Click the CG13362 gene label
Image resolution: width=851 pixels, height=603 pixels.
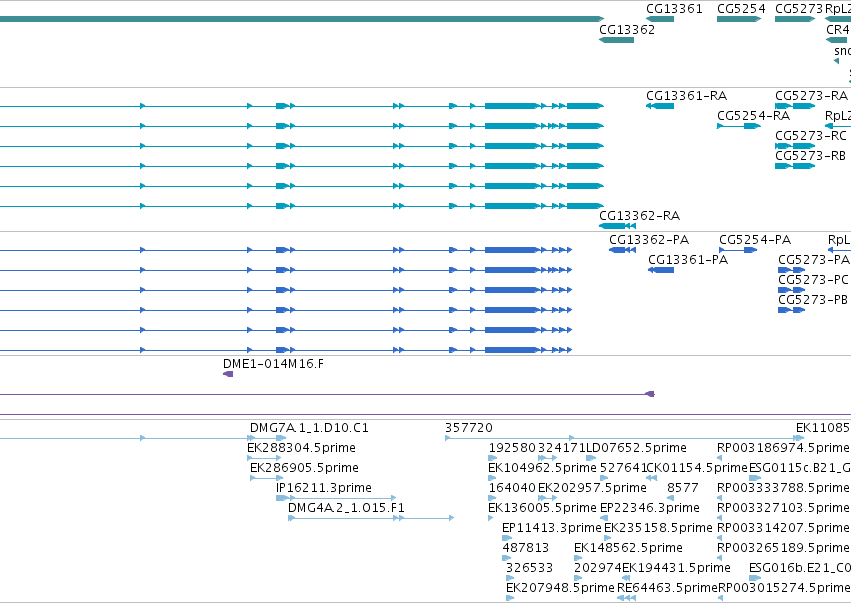click(x=627, y=30)
